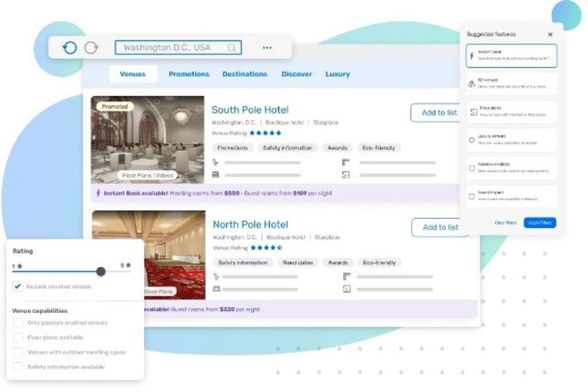
Task: Uncheck Include unrated venues
Action: (x=18, y=286)
